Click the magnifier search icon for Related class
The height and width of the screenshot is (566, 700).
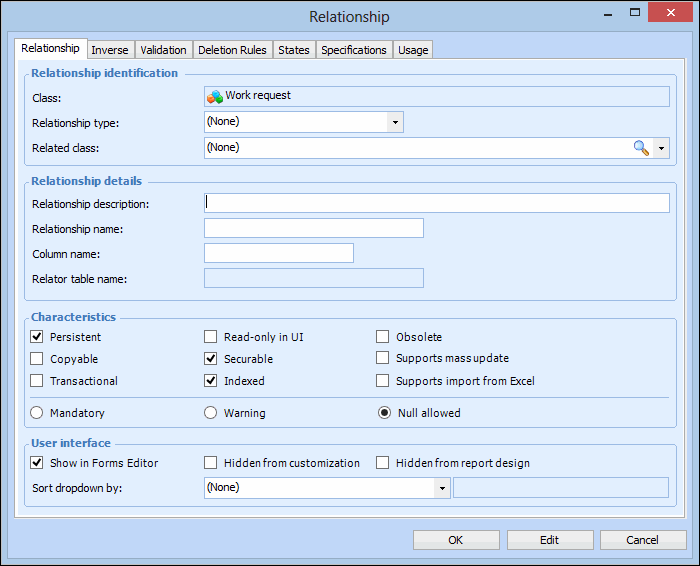641,148
